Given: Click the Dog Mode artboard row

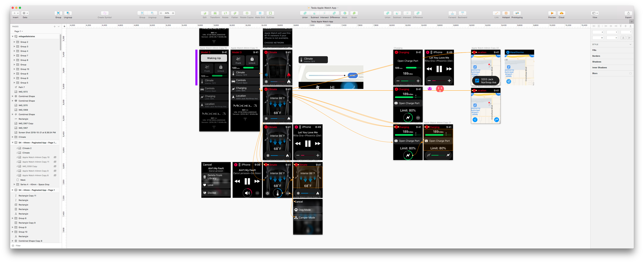Looking at the screenshot, I should point(308,210).
